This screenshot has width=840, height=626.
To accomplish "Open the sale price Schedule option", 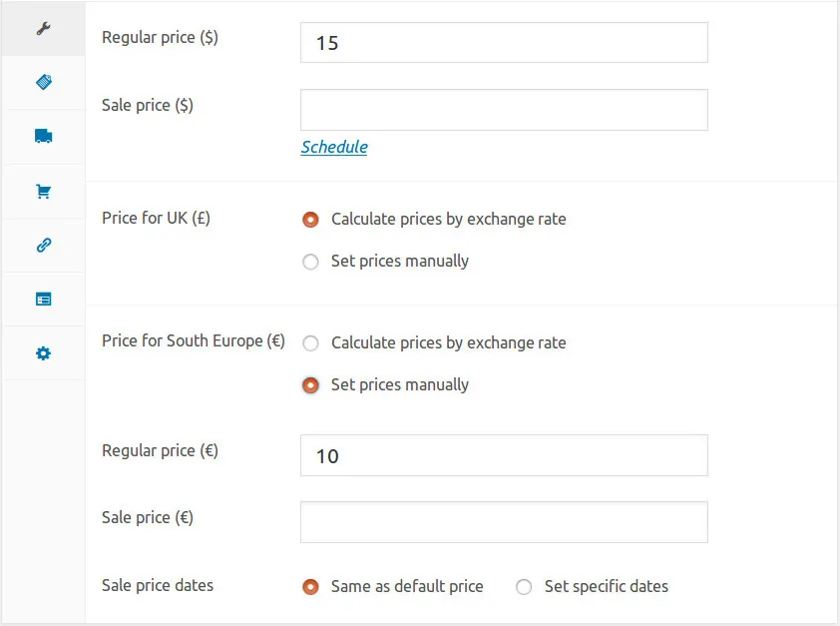I will (333, 147).
